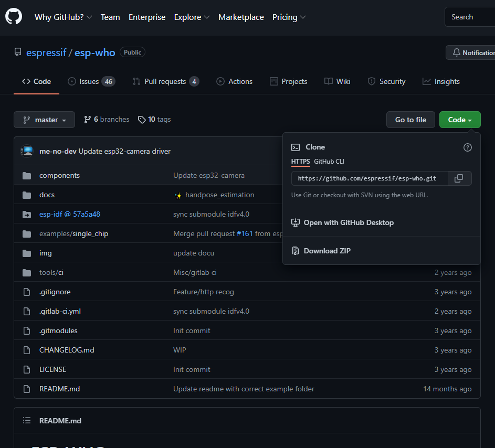Screen dimensions: 495x448
Task: Click the components folder icon
Action: tap(27, 176)
